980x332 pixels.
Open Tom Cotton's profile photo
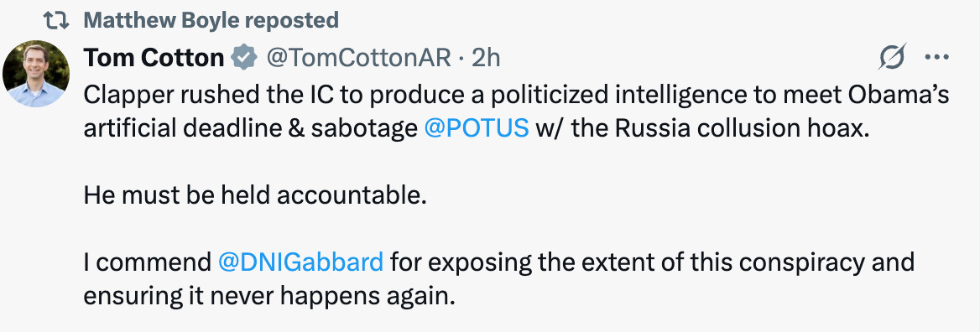point(35,74)
